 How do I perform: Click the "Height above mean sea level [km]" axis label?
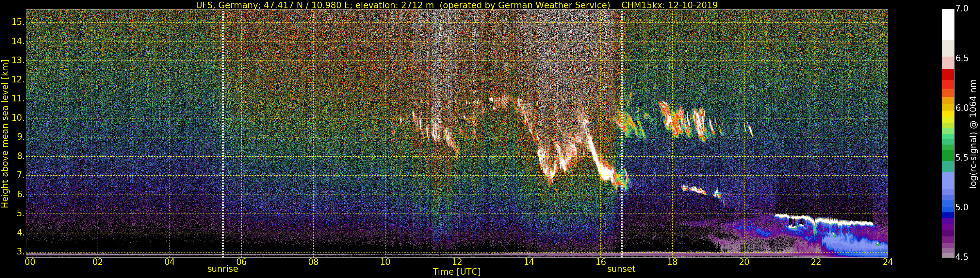pos(5,134)
